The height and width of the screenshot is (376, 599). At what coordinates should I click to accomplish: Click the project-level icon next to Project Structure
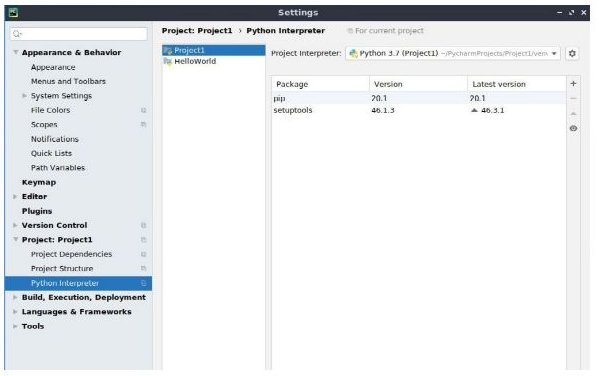click(x=143, y=269)
